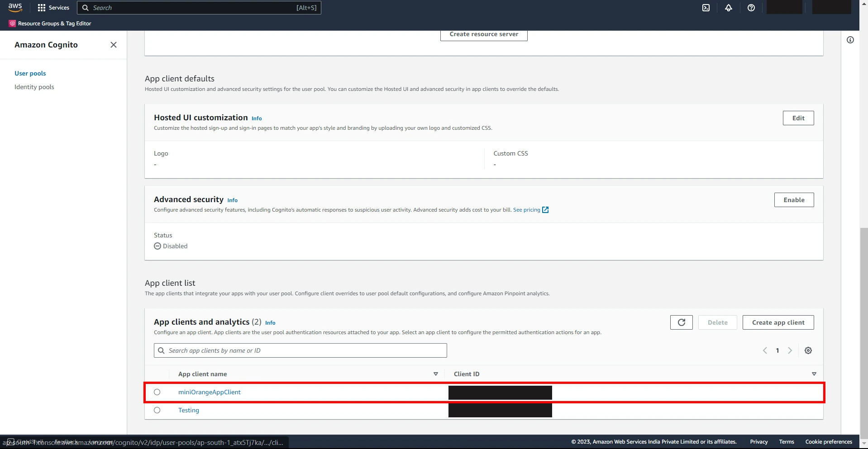
Task: Open the help question mark icon
Action: tap(751, 8)
